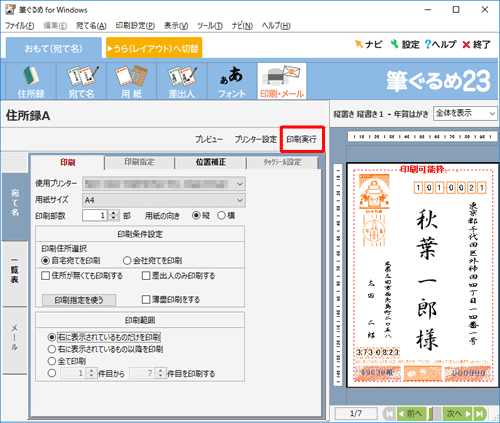Click the プリンター設定 button
500x423 pixels.
click(255, 139)
